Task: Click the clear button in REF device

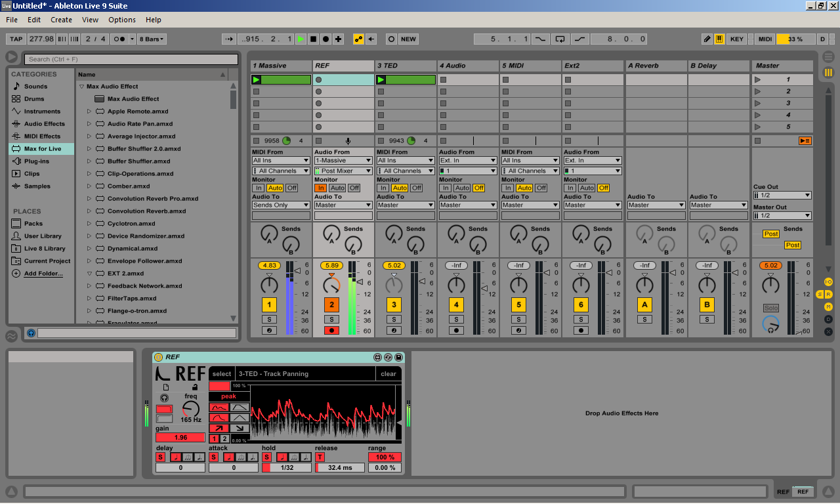Action: (x=388, y=374)
